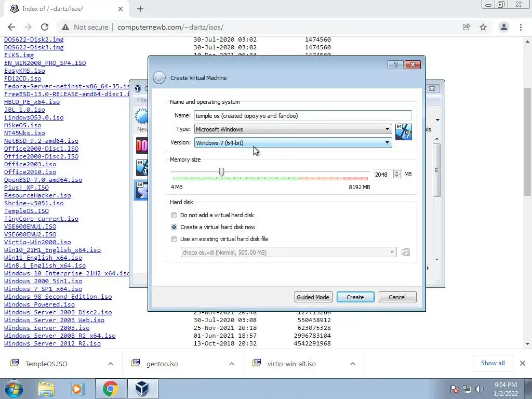Viewport: 532px width, 399px height.
Task: Open the Shrine-v5051.iso link
Action: point(34,203)
